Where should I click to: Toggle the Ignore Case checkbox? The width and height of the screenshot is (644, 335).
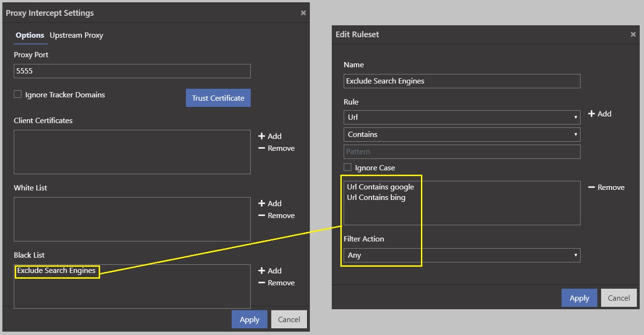coord(348,167)
